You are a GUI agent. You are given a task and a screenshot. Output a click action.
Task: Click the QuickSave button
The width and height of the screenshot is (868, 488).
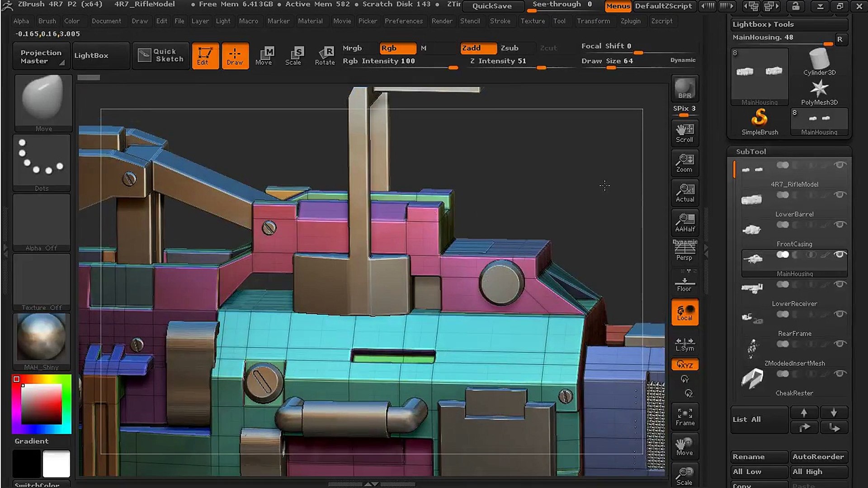(x=492, y=6)
